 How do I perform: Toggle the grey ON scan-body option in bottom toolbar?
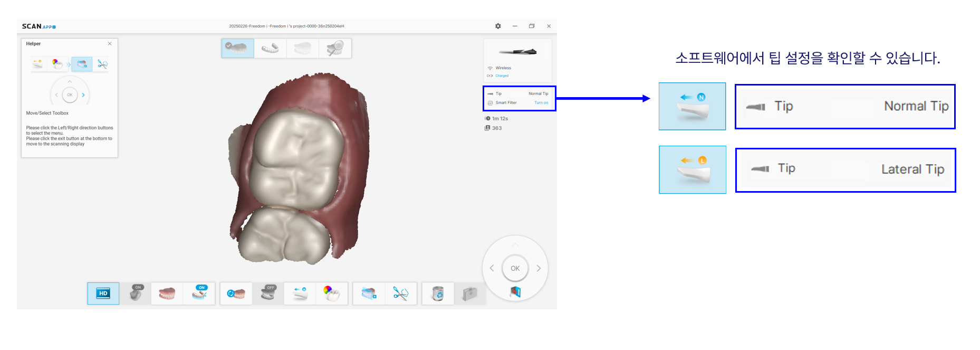[x=136, y=294]
